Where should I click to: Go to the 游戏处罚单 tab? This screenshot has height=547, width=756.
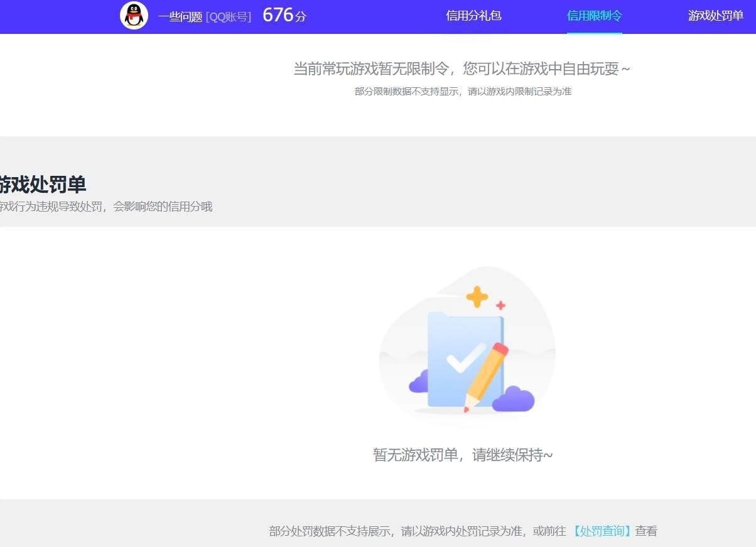[x=716, y=16]
